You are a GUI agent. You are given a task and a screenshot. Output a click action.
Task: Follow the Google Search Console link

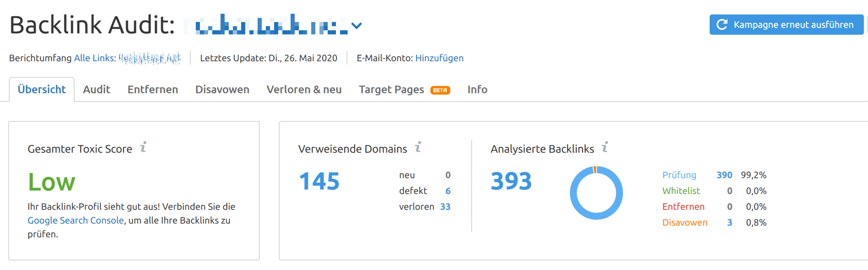76,220
